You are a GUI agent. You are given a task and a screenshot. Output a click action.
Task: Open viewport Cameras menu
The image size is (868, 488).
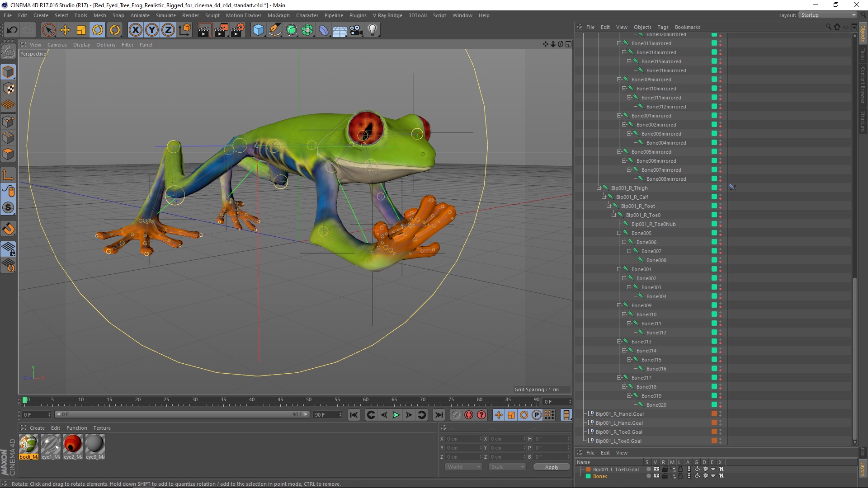coord(57,45)
